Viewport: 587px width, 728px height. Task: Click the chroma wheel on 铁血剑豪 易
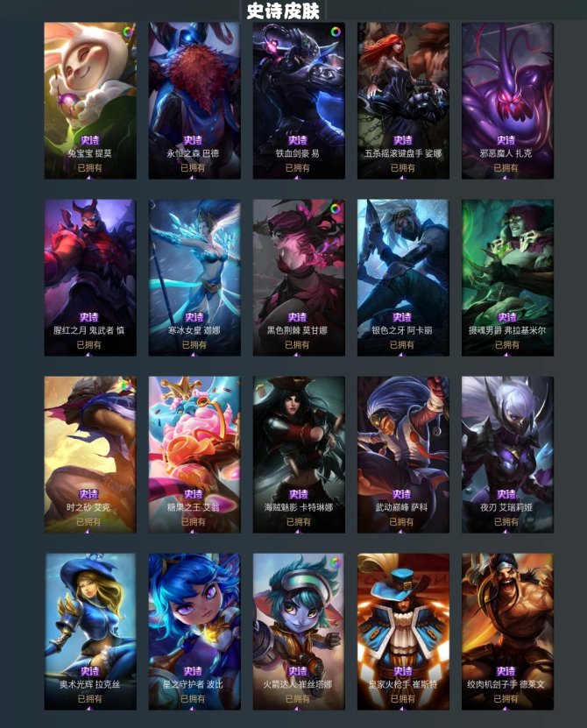(336, 32)
